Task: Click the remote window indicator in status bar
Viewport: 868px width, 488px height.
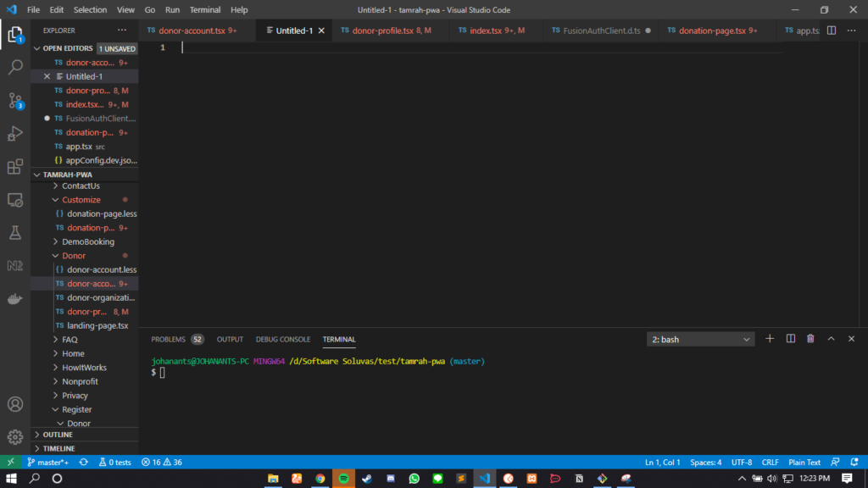Action: (x=10, y=462)
